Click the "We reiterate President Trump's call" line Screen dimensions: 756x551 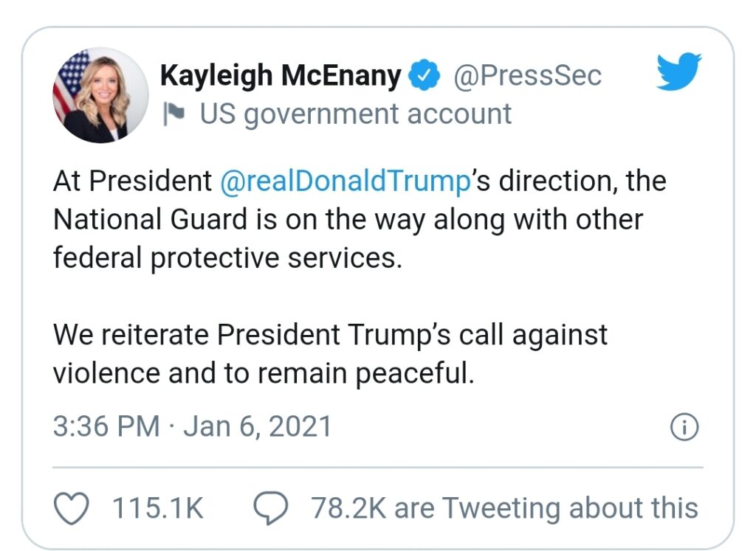330,335
